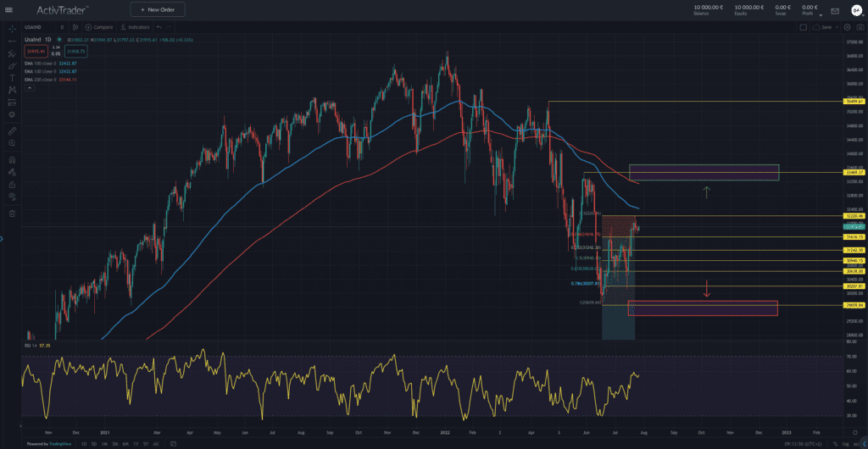Click the + New Order button

pos(158,9)
